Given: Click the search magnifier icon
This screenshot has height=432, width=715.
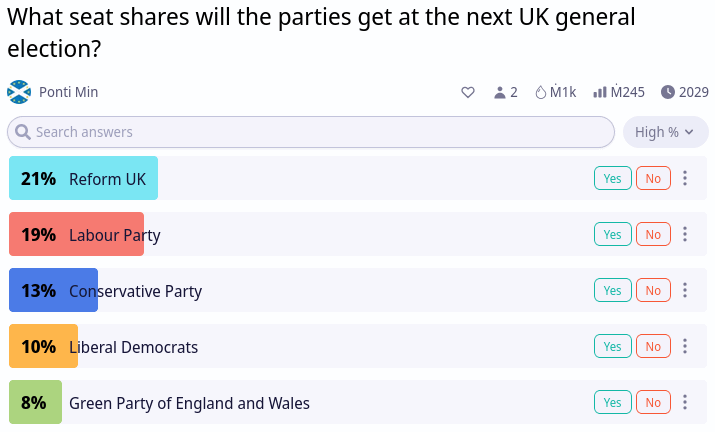Looking at the screenshot, I should [x=23, y=132].
